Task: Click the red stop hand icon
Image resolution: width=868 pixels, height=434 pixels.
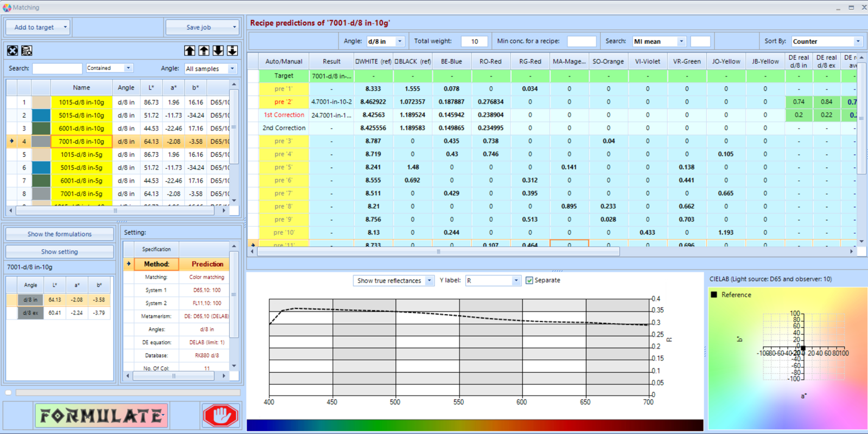Action: [x=220, y=416]
